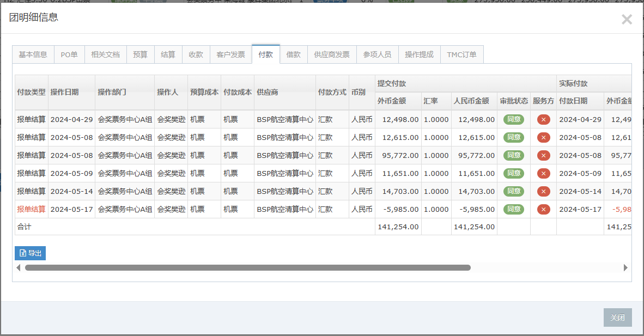The height and width of the screenshot is (336, 644).
Task: Click green 同意 badge in 2024-05-09 row
Action: pos(514,174)
